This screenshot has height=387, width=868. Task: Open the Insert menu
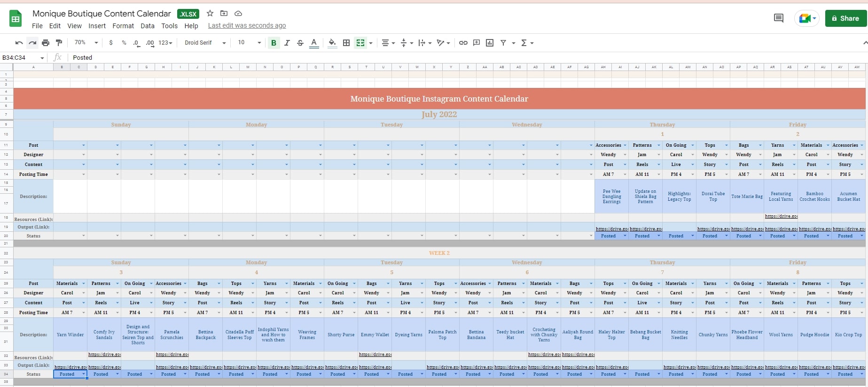(x=97, y=26)
